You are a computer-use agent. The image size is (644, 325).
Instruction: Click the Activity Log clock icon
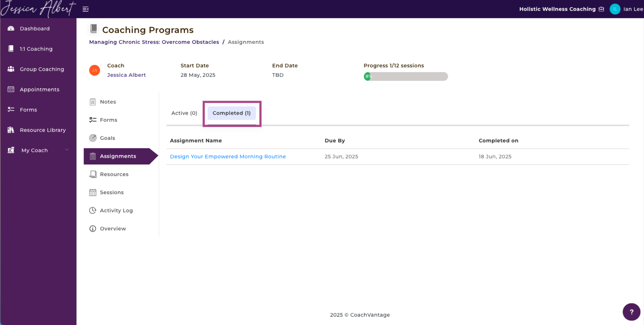[x=93, y=210]
